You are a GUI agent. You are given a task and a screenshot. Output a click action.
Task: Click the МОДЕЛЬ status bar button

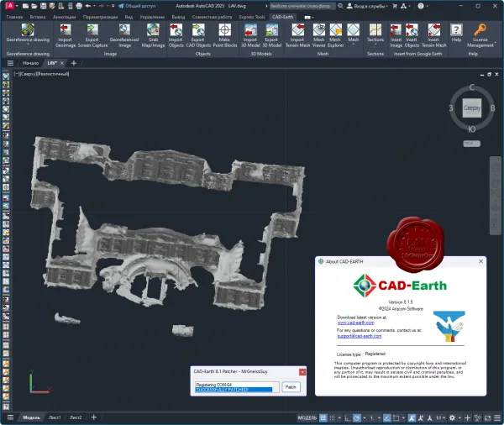[307, 417]
